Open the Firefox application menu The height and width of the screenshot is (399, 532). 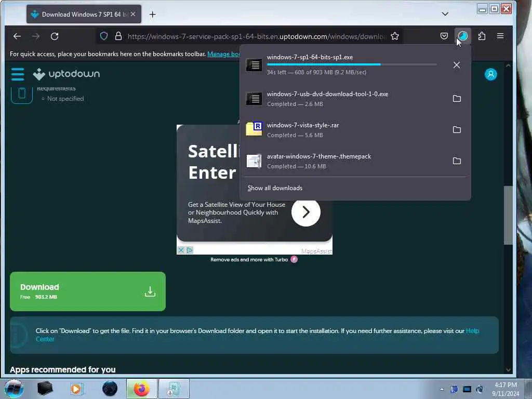[x=500, y=36]
